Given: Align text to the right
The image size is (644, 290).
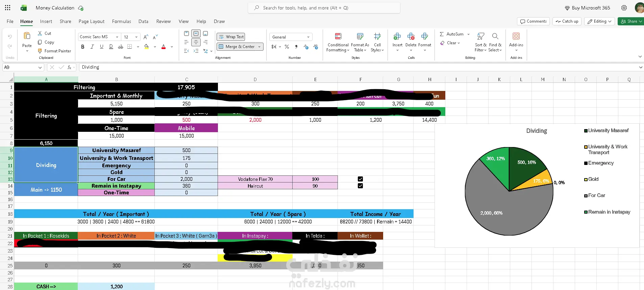Looking at the screenshot, I should (x=205, y=42).
